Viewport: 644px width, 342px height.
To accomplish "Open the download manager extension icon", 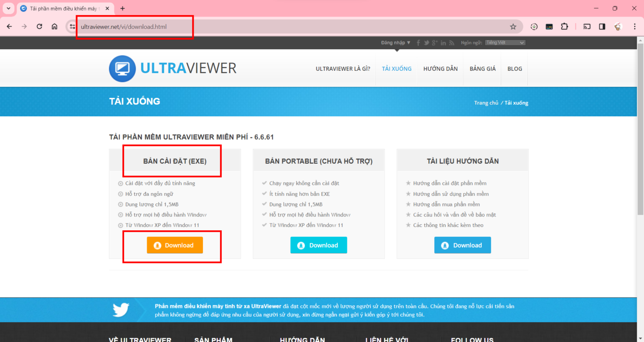I will (x=534, y=27).
